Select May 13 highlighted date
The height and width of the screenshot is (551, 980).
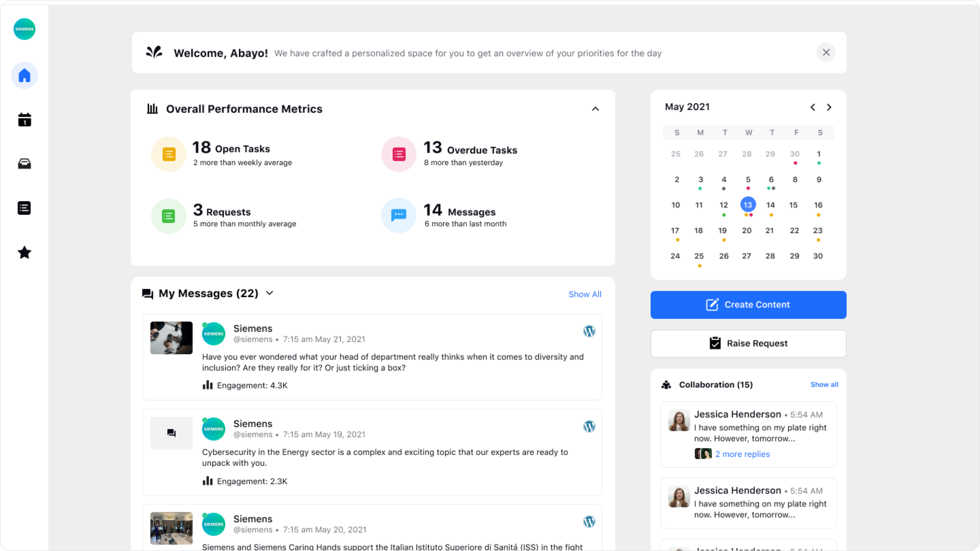pyautogui.click(x=748, y=205)
